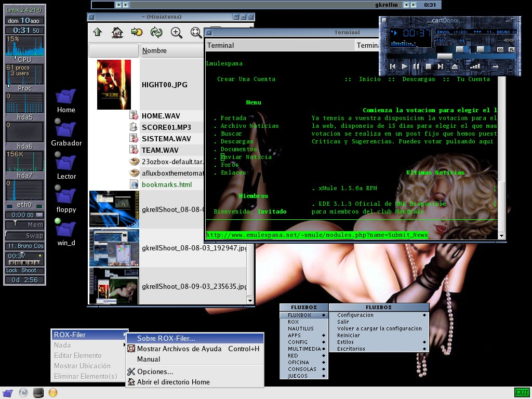532x399 pixels.
Task: Click the round disc icon in bottom panel
Action: (x=23, y=393)
